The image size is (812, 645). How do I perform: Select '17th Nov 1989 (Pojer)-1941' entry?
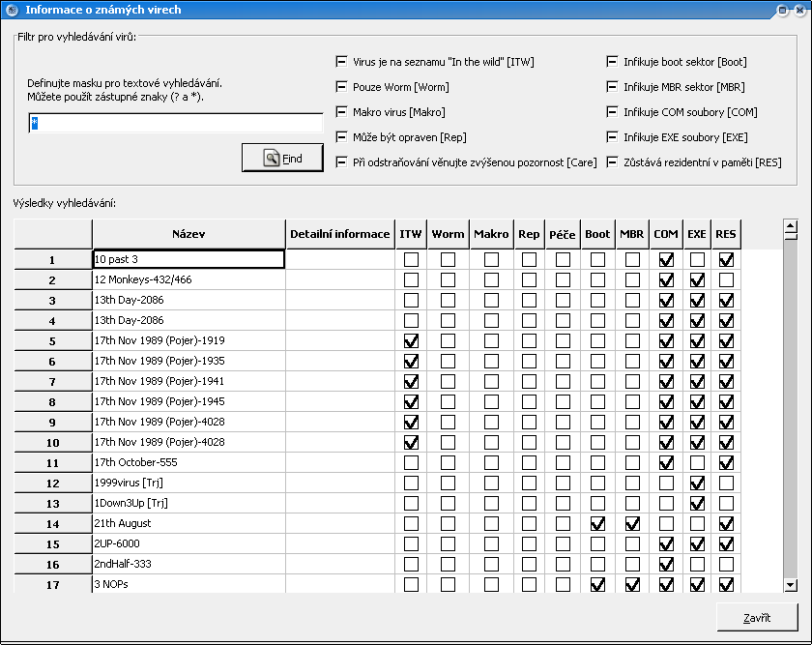coord(188,381)
